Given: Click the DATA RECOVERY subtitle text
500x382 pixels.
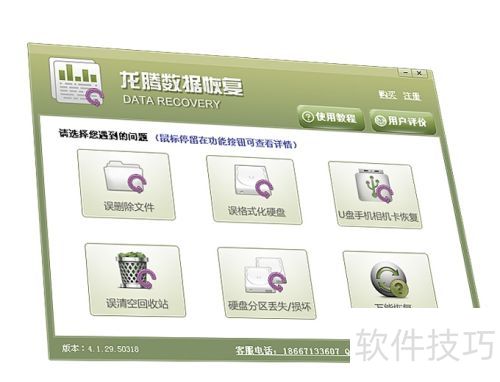Looking at the screenshot, I should [172, 101].
